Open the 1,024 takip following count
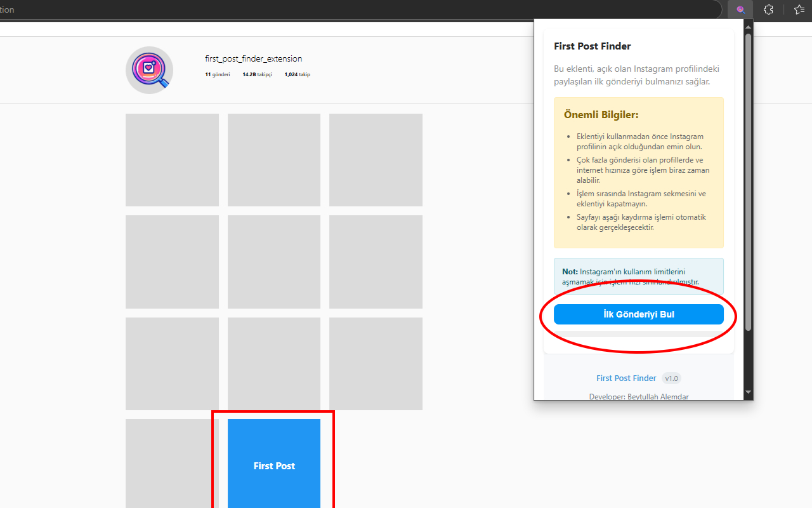 [297, 75]
